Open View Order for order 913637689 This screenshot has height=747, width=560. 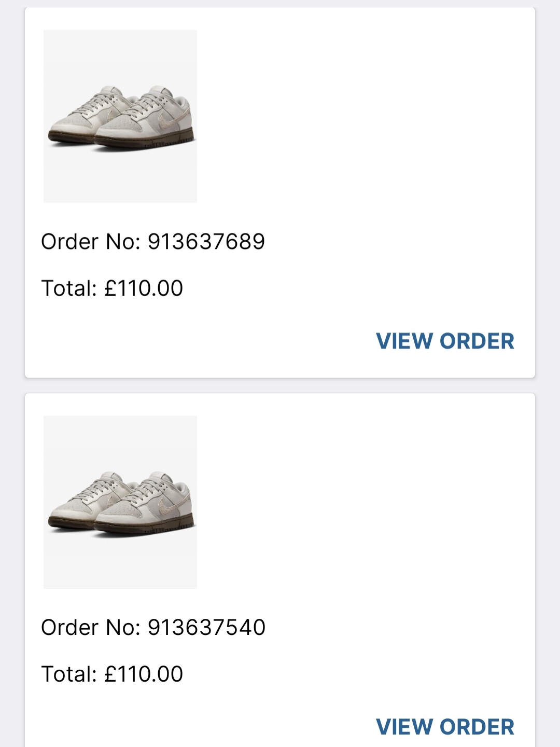[445, 341]
